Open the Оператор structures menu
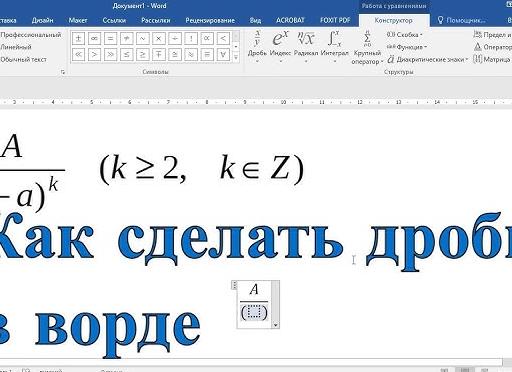The image size is (512, 372). pos(493,47)
